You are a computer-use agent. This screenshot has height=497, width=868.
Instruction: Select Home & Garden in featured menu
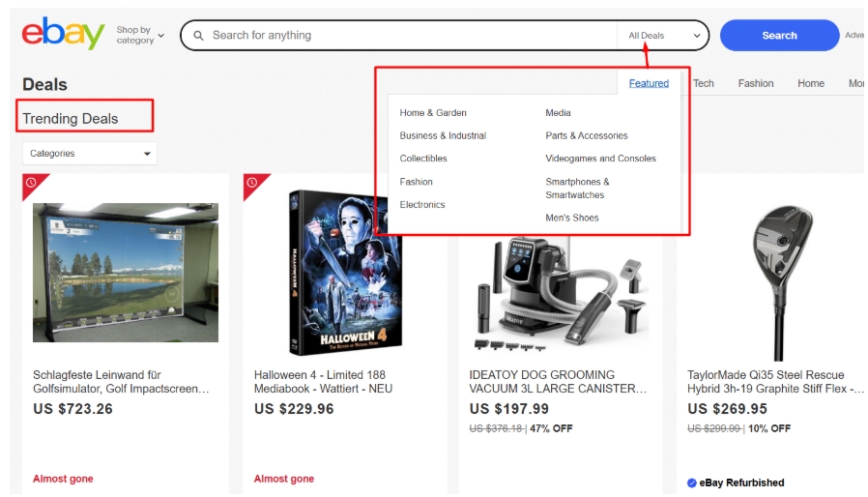point(433,112)
